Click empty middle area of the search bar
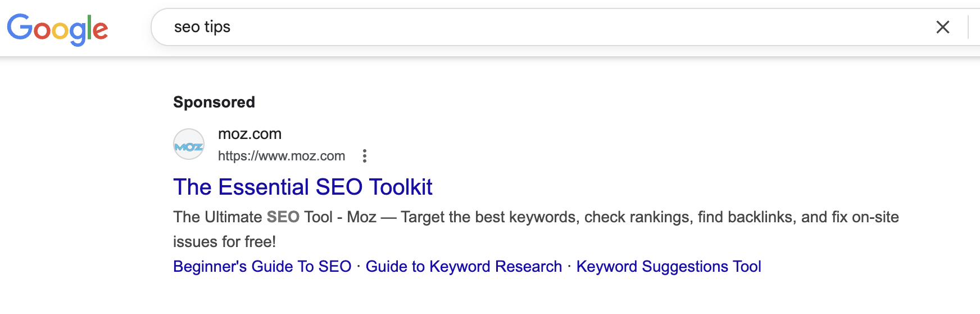This screenshot has height=314, width=980. click(562, 27)
